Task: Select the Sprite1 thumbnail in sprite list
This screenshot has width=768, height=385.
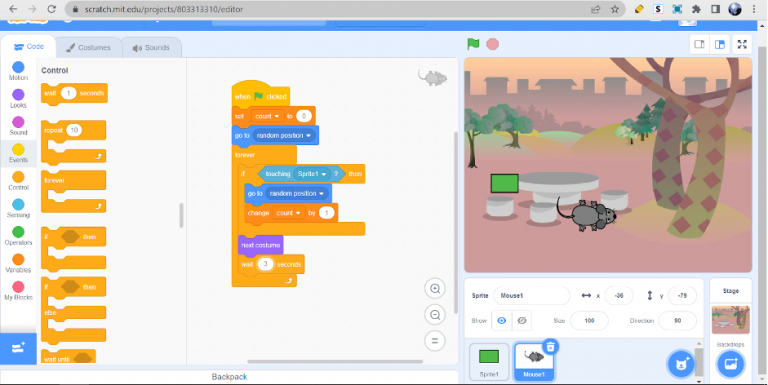Action: point(489,361)
